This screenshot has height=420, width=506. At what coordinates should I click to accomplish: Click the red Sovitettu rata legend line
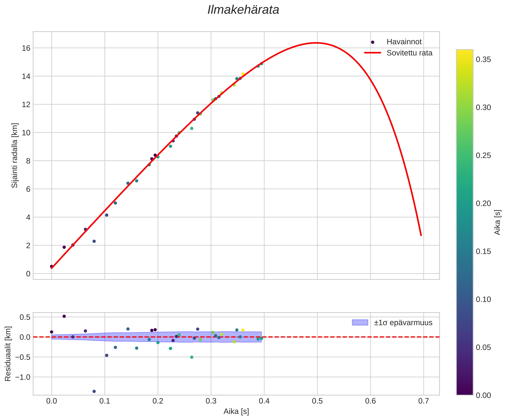(x=373, y=53)
